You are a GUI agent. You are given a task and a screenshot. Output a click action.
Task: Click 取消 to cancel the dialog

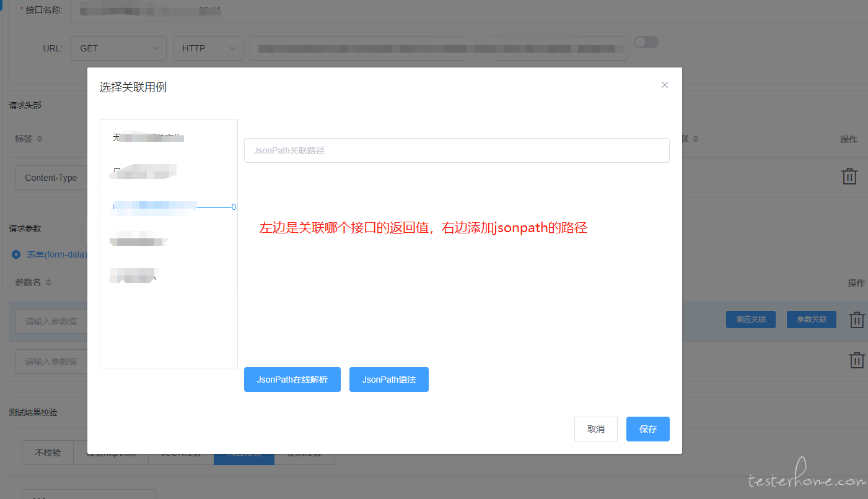[x=596, y=429]
